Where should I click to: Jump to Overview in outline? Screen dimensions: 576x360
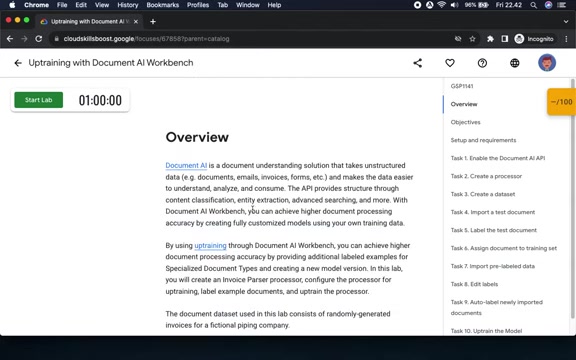point(464,104)
